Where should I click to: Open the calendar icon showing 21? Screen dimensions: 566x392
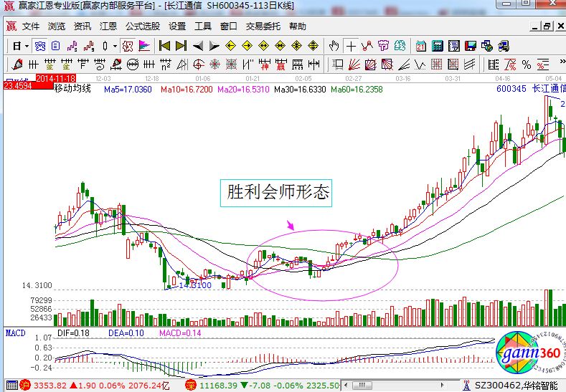[x=421, y=46]
